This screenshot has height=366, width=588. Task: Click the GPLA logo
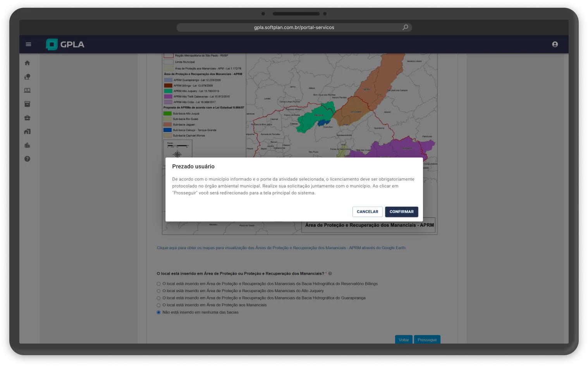65,44
